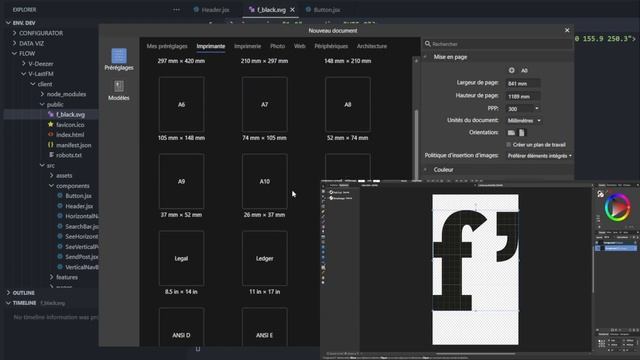Switch to the Périphériques tab
640x360 pixels.
point(331,46)
